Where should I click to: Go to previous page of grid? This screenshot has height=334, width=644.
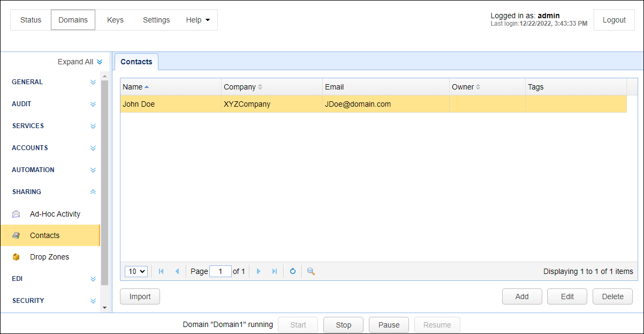[x=177, y=271]
